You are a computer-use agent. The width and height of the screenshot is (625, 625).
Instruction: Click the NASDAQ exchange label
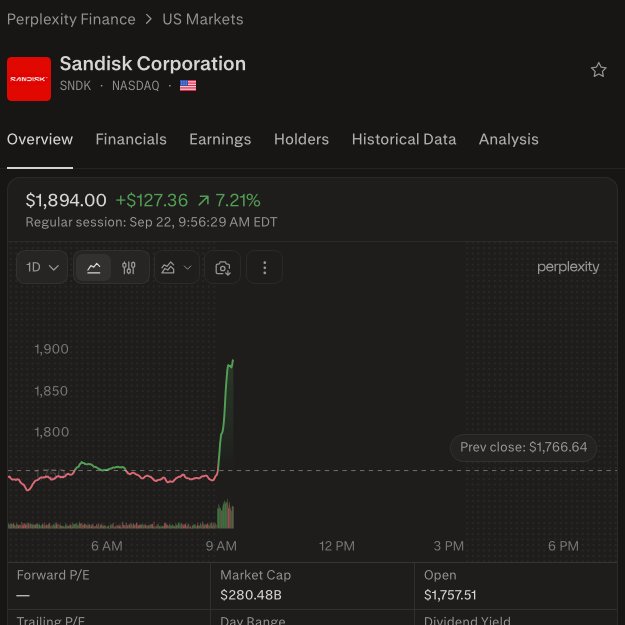click(136, 86)
